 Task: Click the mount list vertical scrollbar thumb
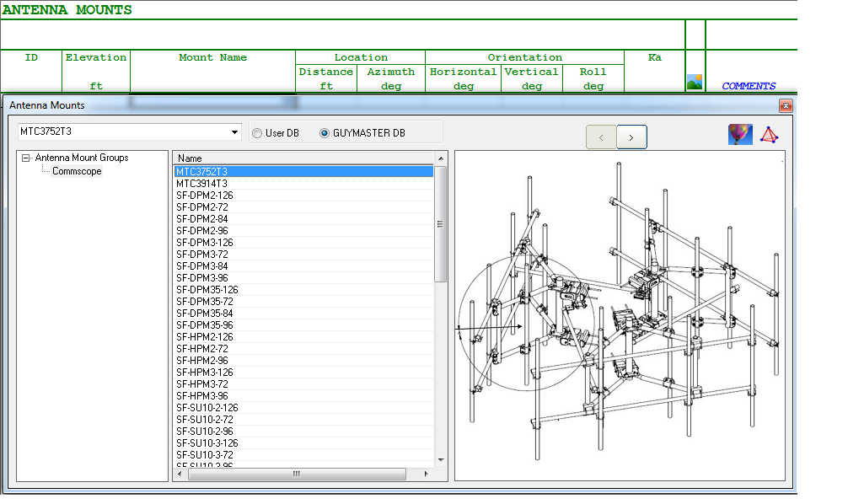[441, 224]
